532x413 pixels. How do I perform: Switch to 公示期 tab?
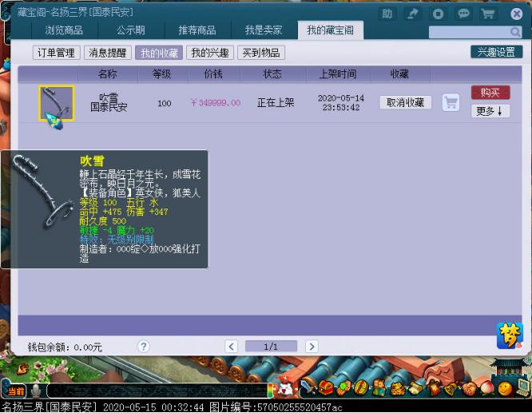click(131, 30)
